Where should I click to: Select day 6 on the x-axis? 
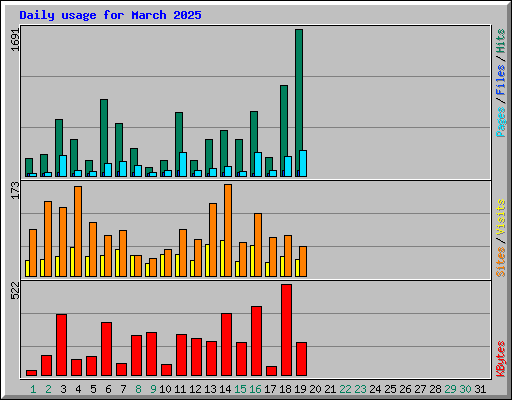[108, 389]
